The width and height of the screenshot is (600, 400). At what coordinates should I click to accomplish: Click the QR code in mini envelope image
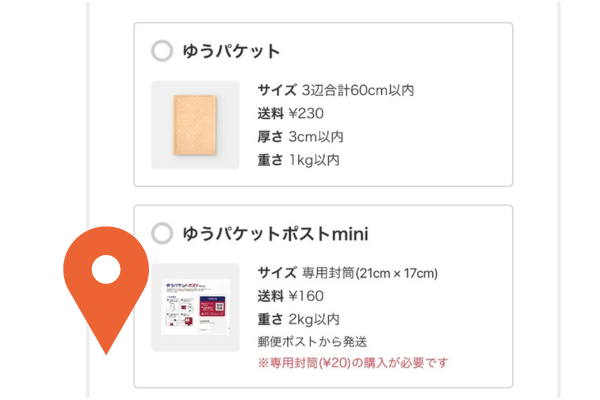[219, 307]
